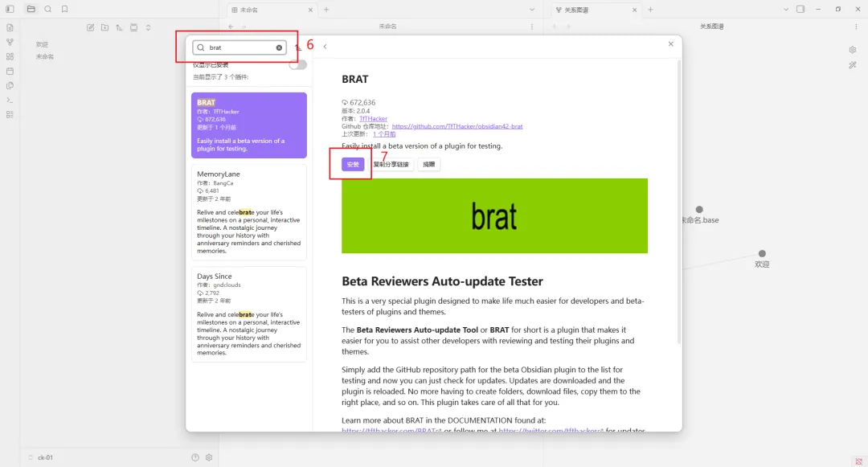Click the sort icon beside plugin search box
The height and width of the screenshot is (467, 868).
coord(298,47)
